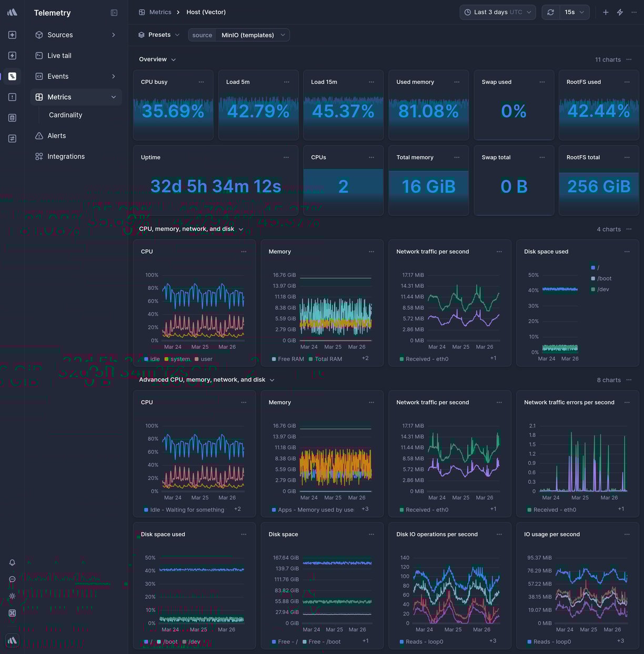Click the Alerts warning triangle icon
Image resolution: width=644 pixels, height=654 pixels.
pyautogui.click(x=38, y=135)
